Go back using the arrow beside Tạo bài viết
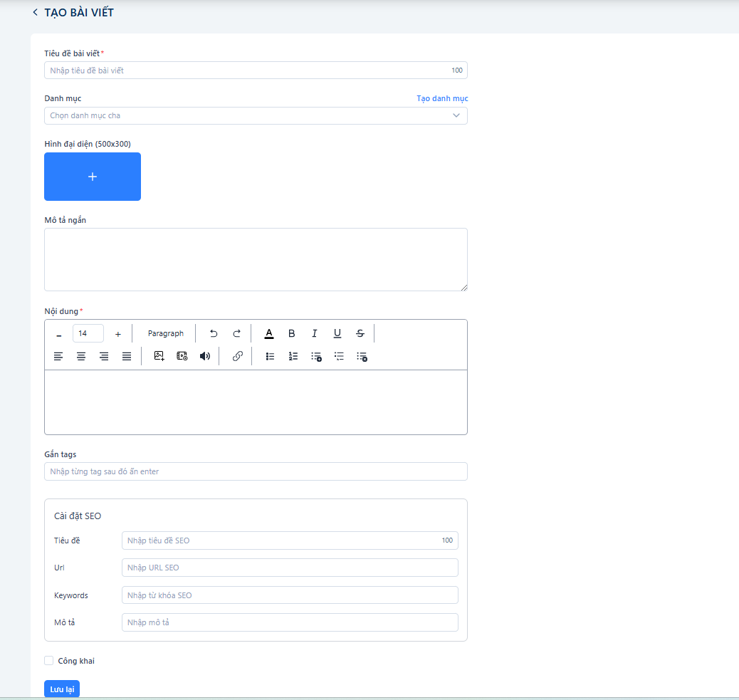This screenshot has height=700, width=739. tap(35, 12)
